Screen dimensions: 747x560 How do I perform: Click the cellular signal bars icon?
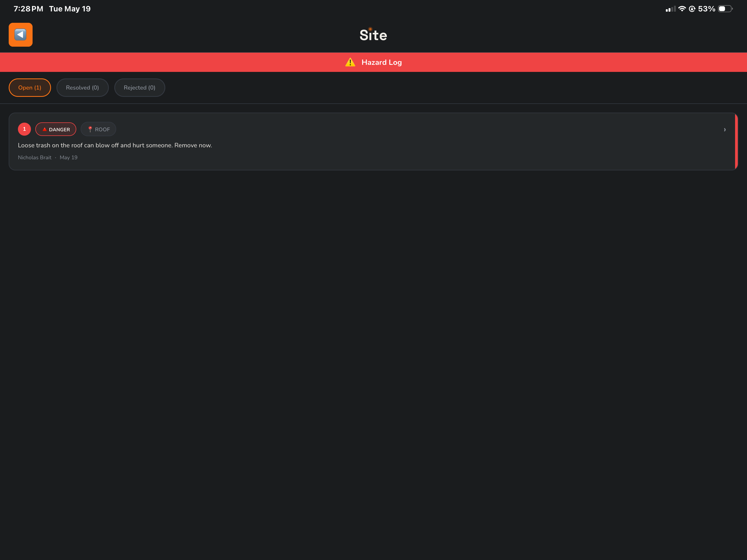click(x=670, y=9)
